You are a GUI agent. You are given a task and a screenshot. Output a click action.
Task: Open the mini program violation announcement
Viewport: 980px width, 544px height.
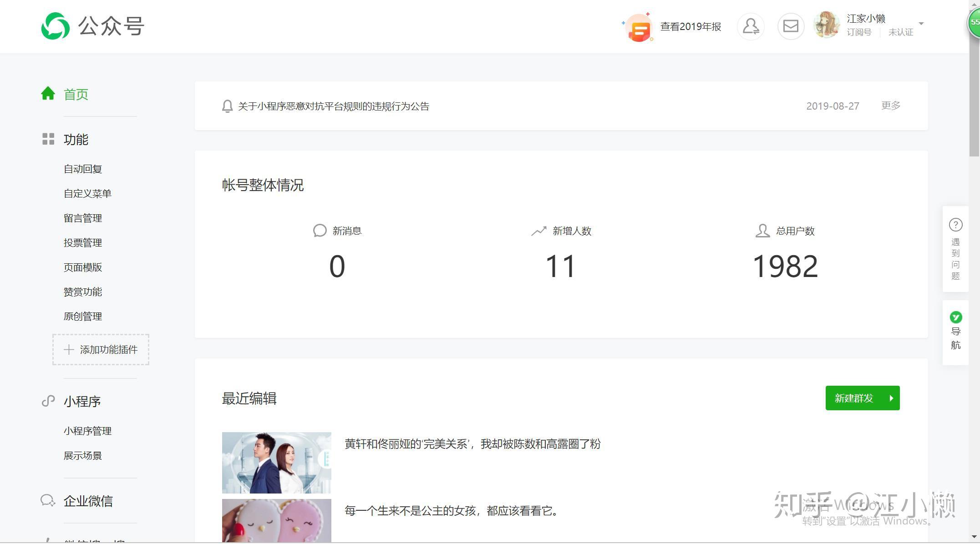pos(333,106)
